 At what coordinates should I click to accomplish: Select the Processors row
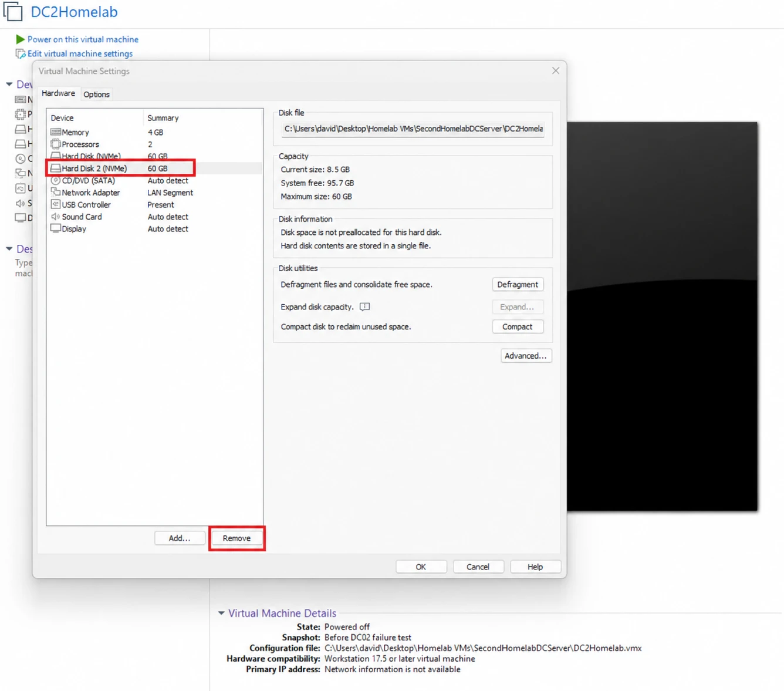154,144
